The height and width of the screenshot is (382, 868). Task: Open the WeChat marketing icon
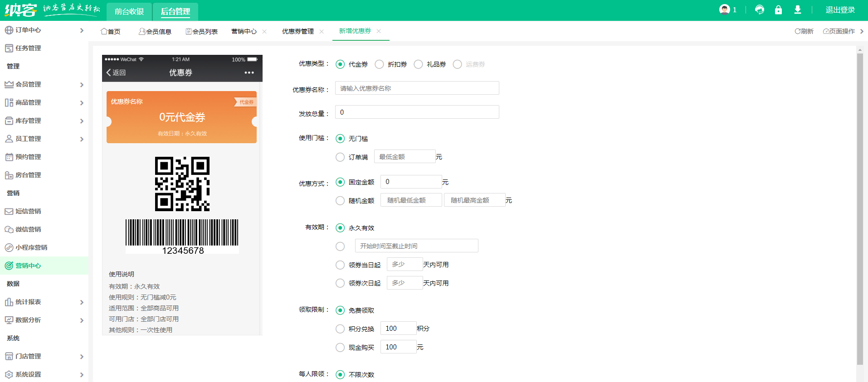(x=9, y=229)
